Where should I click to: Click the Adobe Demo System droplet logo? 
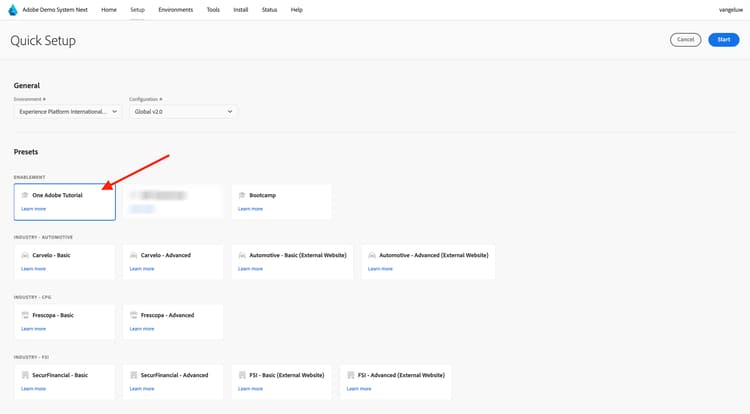(13, 10)
